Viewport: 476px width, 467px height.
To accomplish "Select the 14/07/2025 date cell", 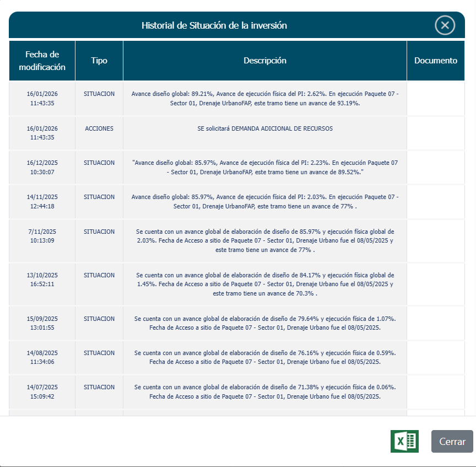I will click(x=42, y=391).
